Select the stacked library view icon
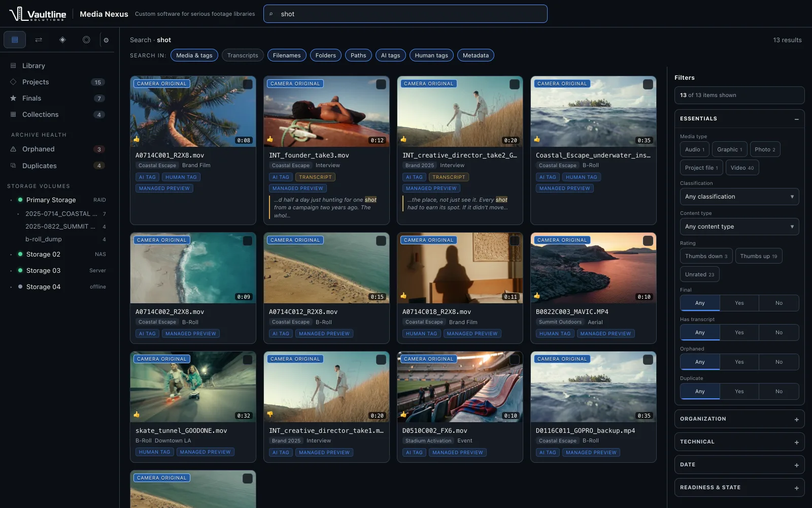 coord(15,40)
